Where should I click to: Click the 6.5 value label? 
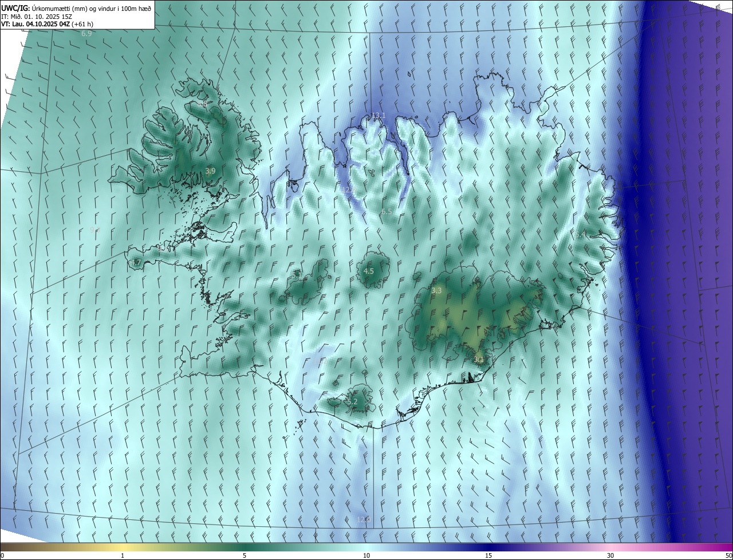click(x=387, y=212)
